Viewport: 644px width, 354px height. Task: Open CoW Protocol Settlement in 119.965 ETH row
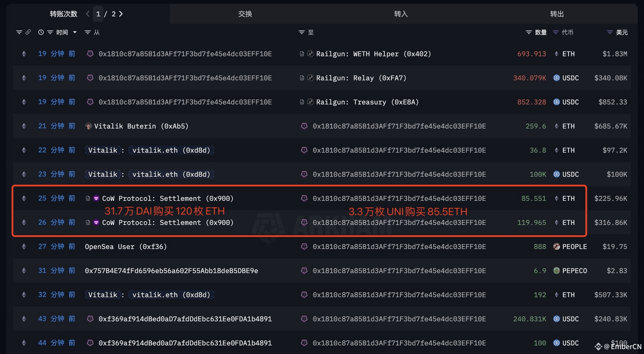pyautogui.click(x=168, y=223)
